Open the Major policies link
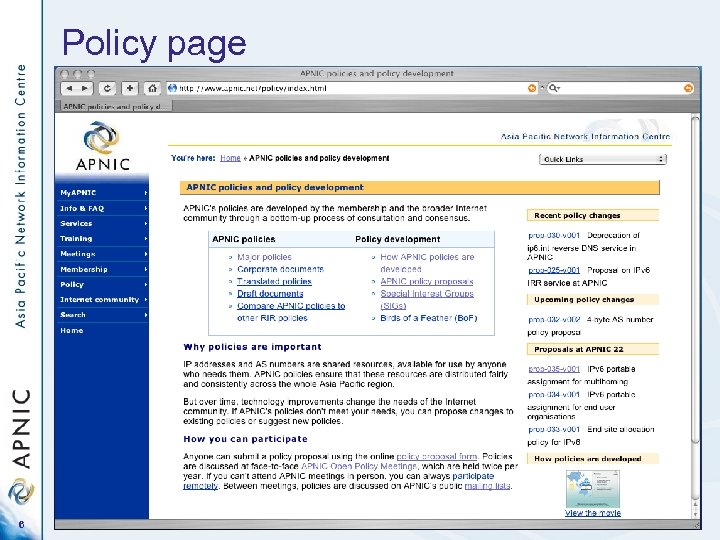 pyautogui.click(x=264, y=257)
